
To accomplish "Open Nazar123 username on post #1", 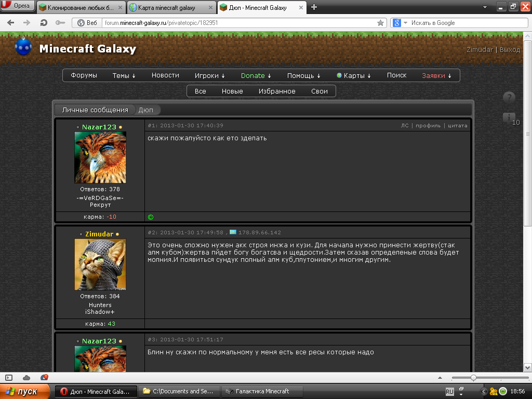I will [x=99, y=127].
